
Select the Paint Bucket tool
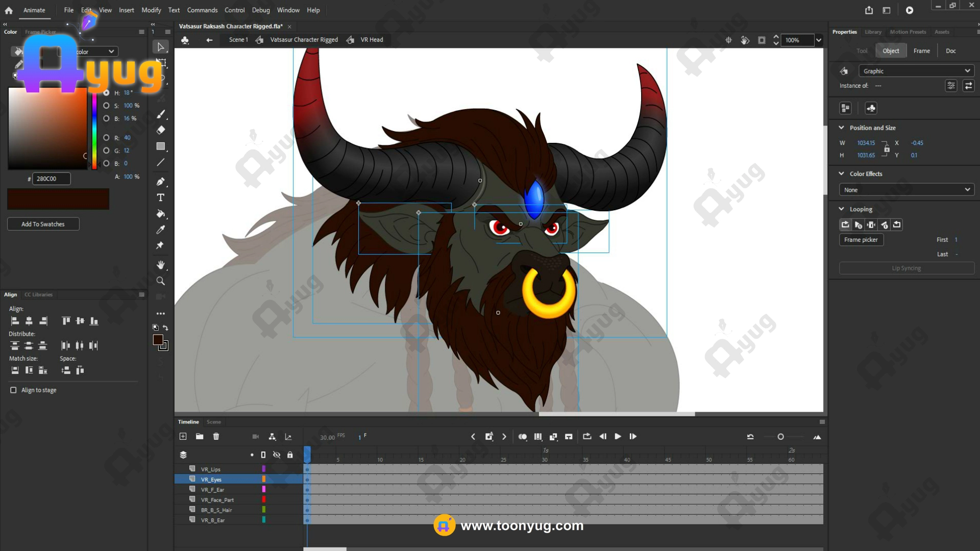[x=160, y=214]
